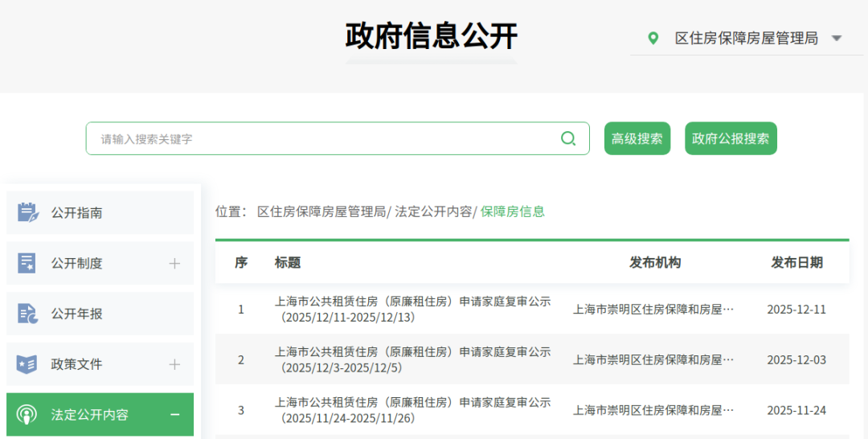Click the 政策文件 book icon
Image resolution: width=868 pixels, height=439 pixels.
[x=27, y=364]
